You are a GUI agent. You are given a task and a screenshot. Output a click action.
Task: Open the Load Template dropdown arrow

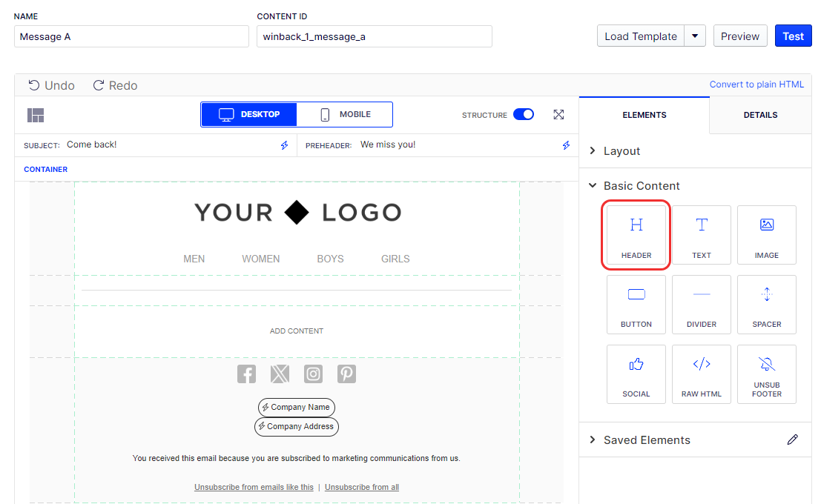pyautogui.click(x=695, y=36)
